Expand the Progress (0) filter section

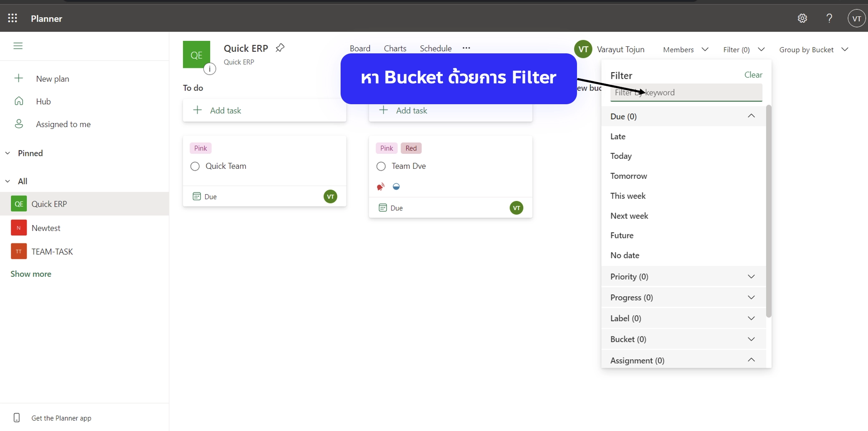click(684, 297)
